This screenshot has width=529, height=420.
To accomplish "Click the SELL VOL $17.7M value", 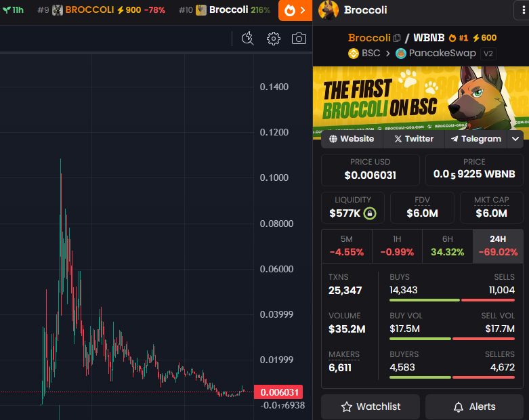I will point(500,329).
